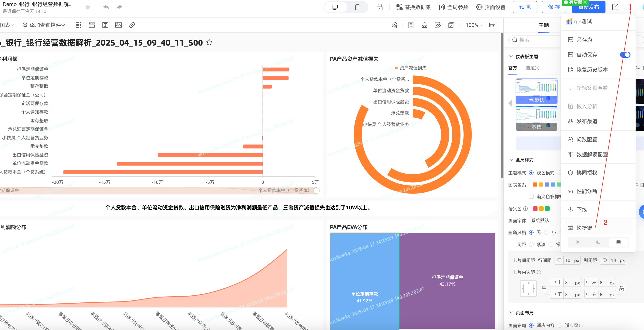Choose 另存为 from the menu
Viewport: 644px width, 330px height.
598,40
